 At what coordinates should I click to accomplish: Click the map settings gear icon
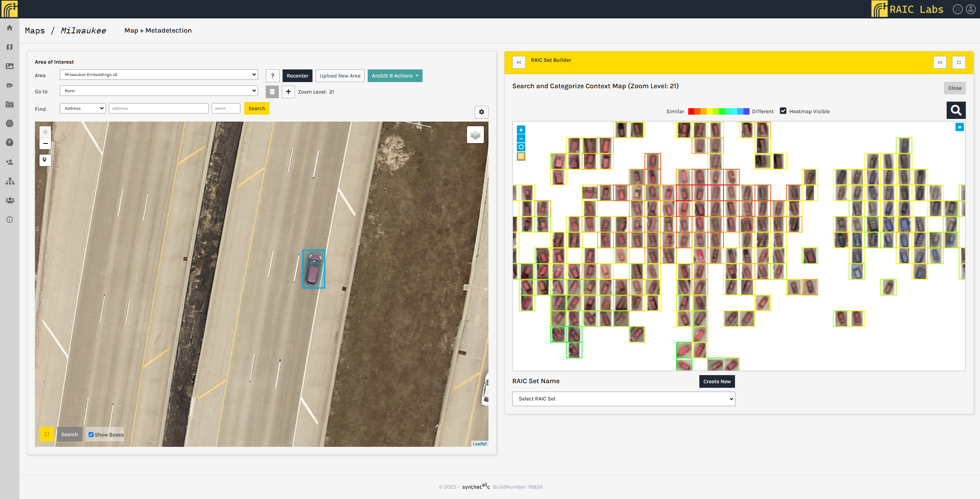tap(482, 112)
